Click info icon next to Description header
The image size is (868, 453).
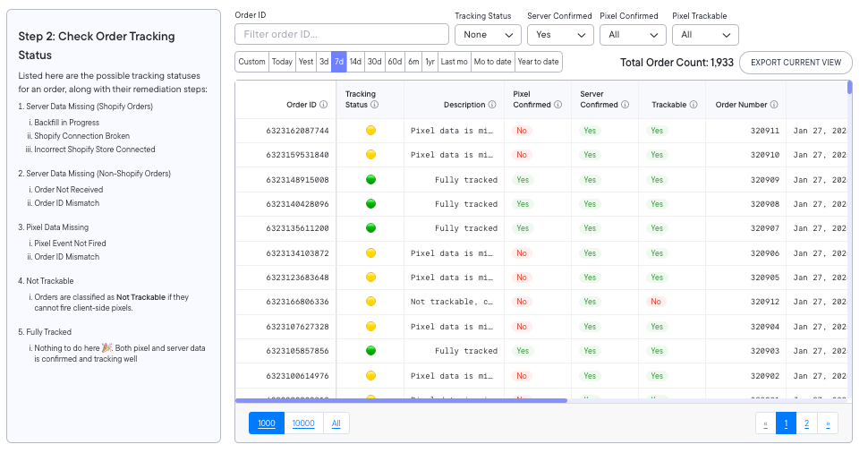[x=492, y=105]
